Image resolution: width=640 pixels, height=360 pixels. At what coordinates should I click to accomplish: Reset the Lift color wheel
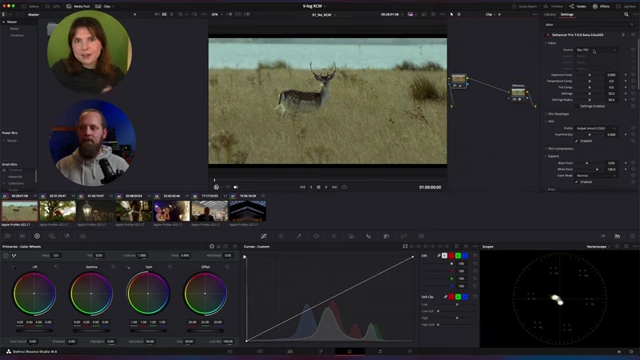[x=56, y=267]
